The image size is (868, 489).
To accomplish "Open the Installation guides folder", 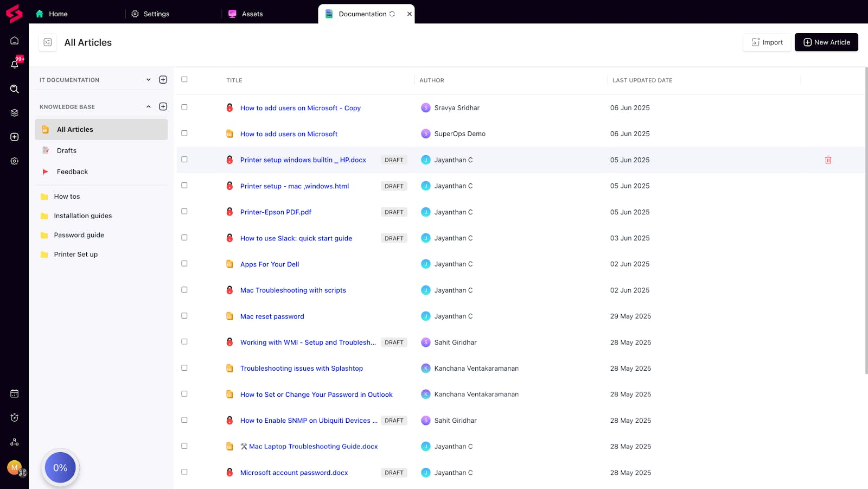I will click(83, 215).
